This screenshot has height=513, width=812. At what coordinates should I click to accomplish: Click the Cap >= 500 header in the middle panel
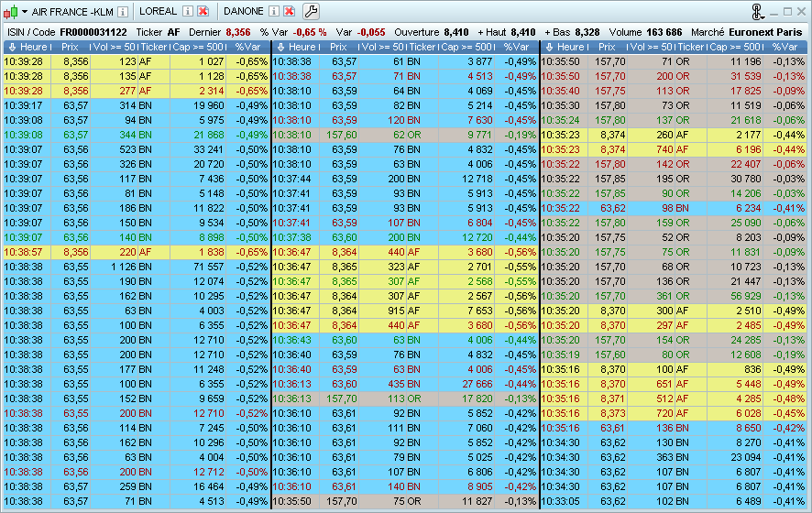466,47
